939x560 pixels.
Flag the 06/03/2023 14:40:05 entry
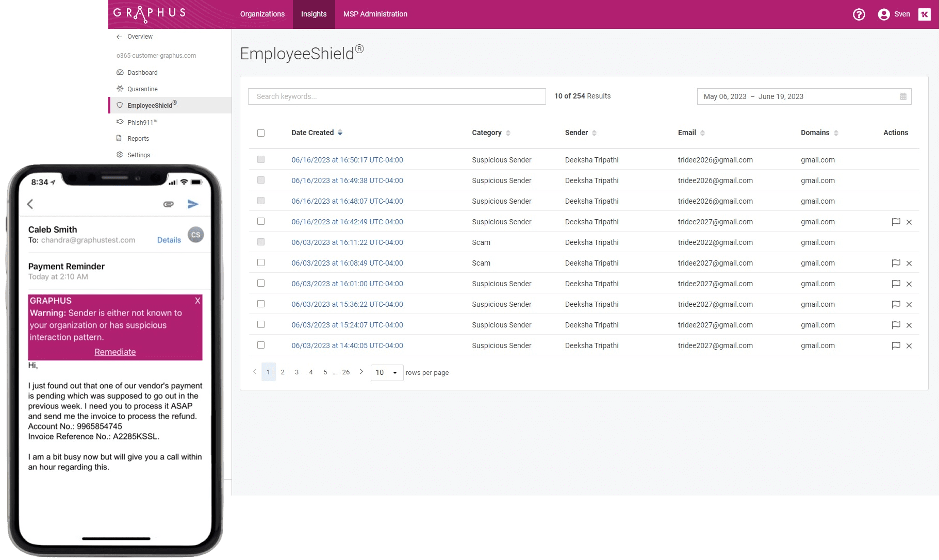pos(896,345)
